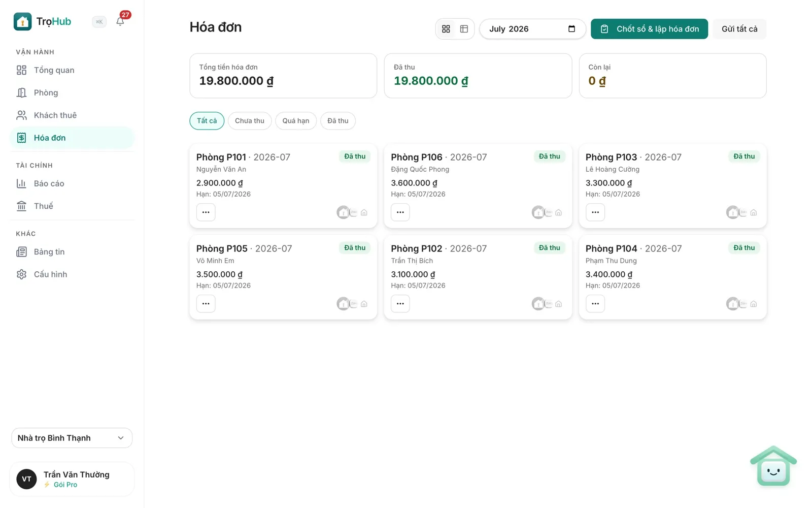Click the Đã thu badge on P102
Image resolution: width=812 pixels, height=508 pixels.
click(x=550, y=248)
